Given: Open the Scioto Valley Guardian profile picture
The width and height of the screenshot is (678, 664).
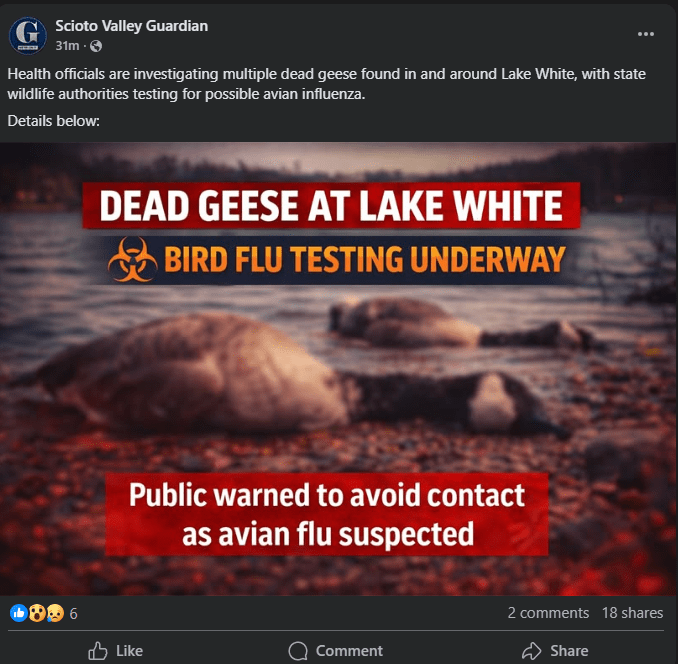Looking at the screenshot, I should pyautogui.click(x=28, y=35).
